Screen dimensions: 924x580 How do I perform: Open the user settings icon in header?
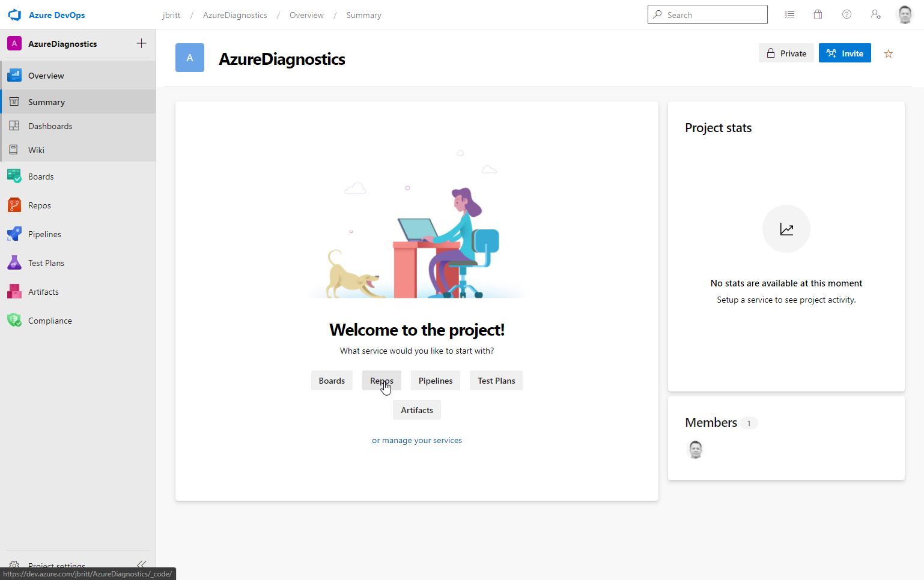pyautogui.click(x=875, y=14)
